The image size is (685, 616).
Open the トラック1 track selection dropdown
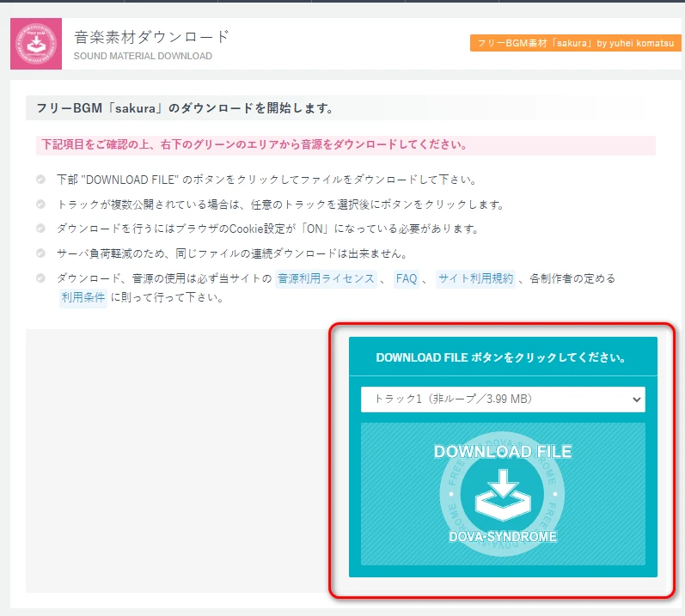503,399
